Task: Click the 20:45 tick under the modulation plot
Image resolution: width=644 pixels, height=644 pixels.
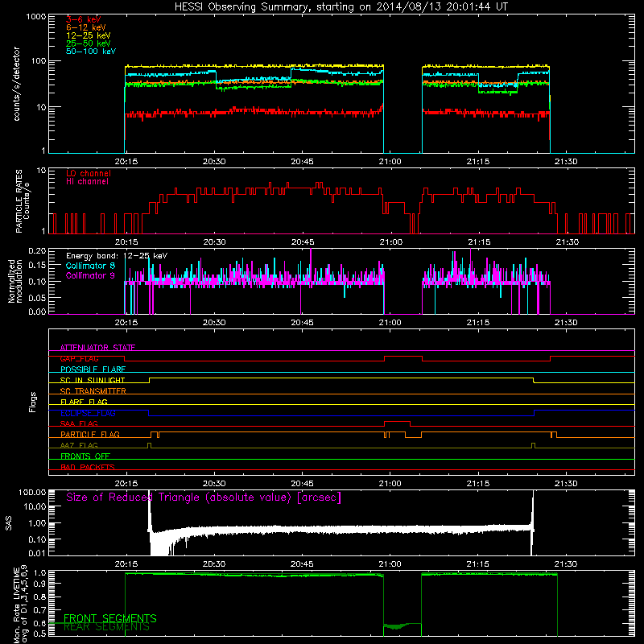Action: [303, 323]
